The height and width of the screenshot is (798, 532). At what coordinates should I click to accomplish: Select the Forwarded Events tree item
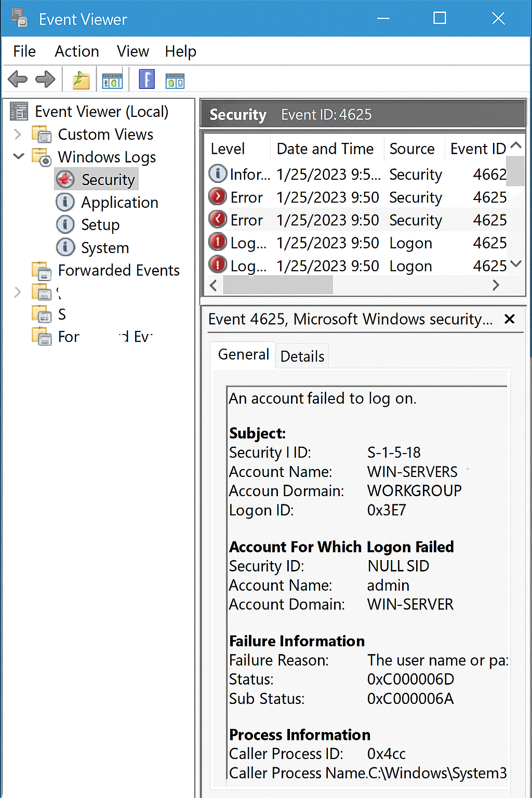[119, 270]
